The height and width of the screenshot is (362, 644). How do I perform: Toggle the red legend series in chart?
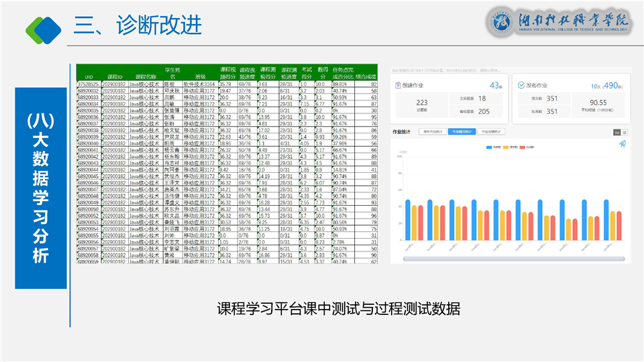coord(529,145)
